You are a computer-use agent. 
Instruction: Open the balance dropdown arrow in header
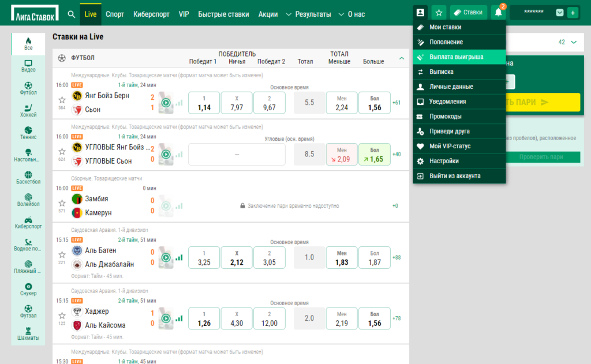point(560,13)
